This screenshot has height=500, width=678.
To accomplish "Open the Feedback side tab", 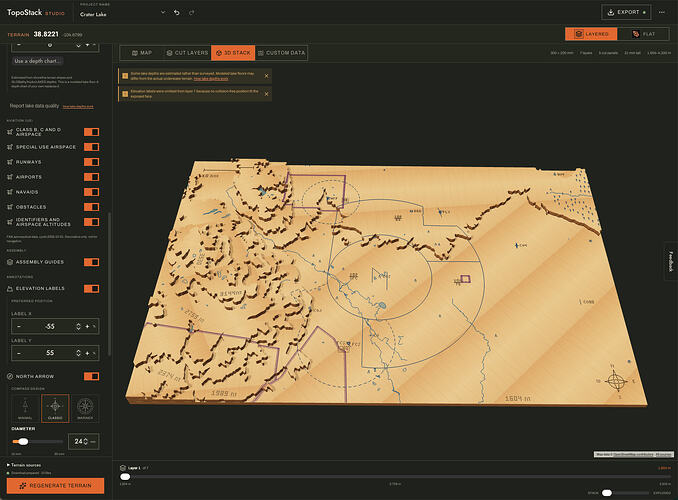I will [x=671, y=261].
